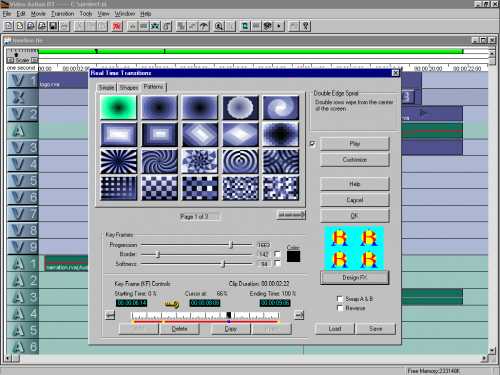Toggle the checkbox next to Softness value
The width and height of the screenshot is (500, 375).
pyautogui.click(x=277, y=263)
